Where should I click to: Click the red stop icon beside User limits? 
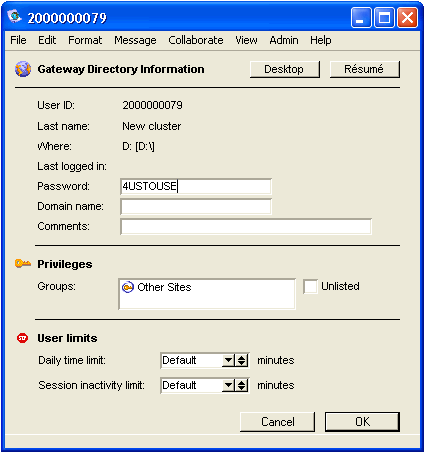click(x=22, y=338)
